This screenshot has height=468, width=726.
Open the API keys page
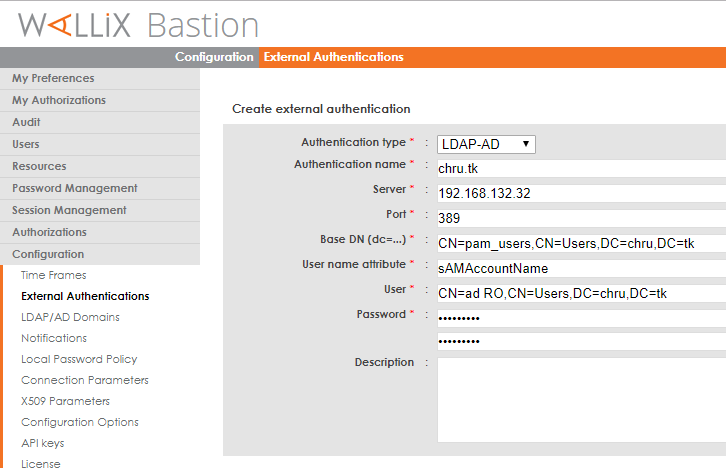(42, 443)
